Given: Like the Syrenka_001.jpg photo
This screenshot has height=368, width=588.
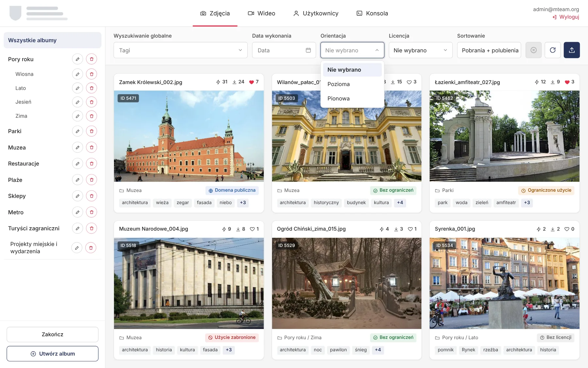Looking at the screenshot, I should 567,229.
